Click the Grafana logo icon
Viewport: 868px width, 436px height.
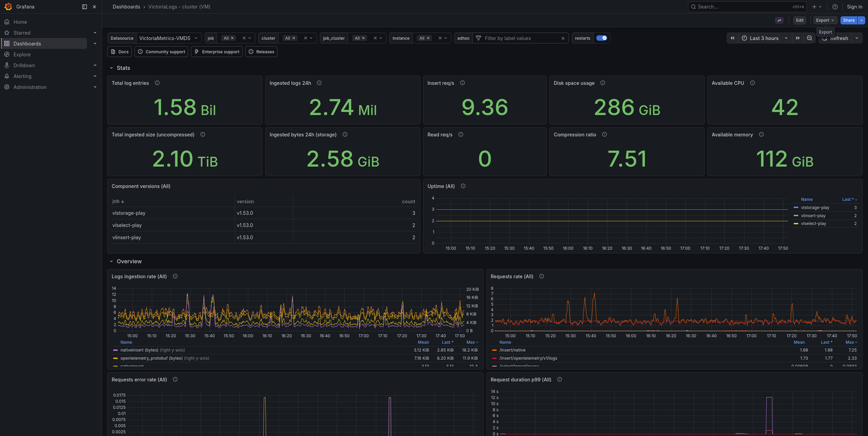pos(8,7)
